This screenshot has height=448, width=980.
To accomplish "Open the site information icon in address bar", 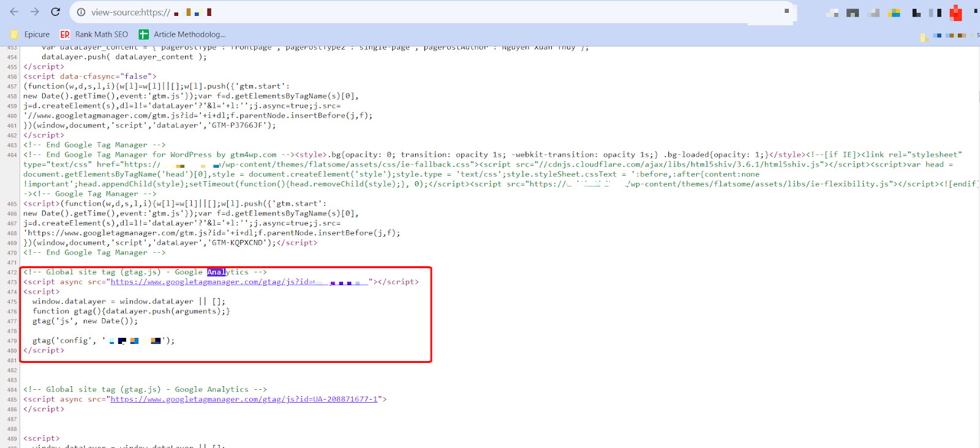I will click(x=81, y=12).
